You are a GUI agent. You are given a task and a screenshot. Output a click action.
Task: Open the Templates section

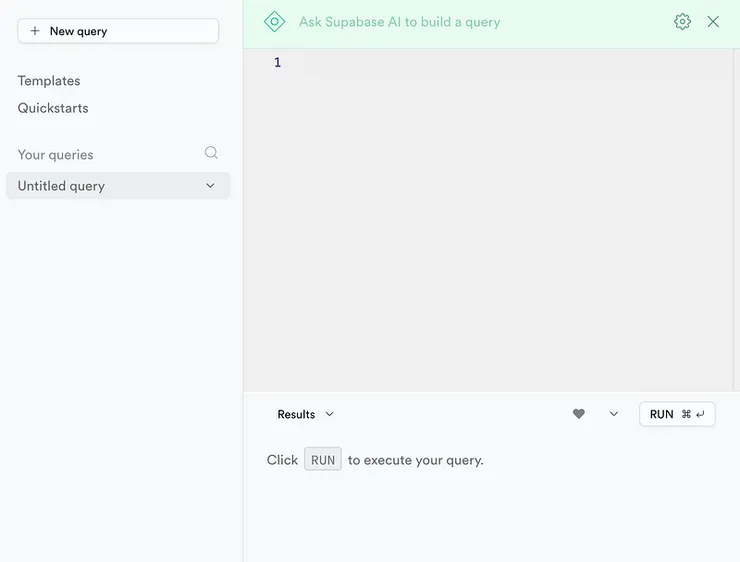point(49,81)
